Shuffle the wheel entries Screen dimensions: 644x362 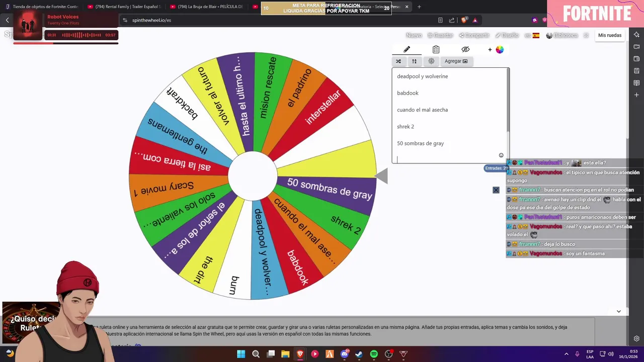pos(398,61)
